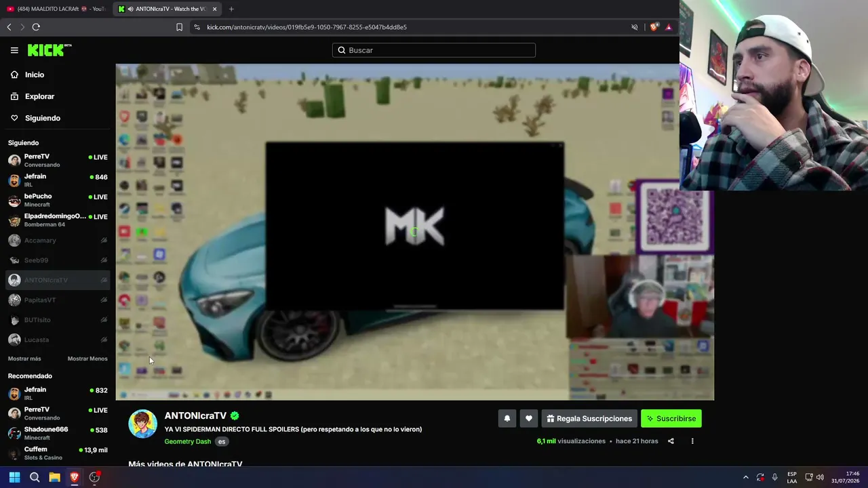Go back in browser history

[x=9, y=27]
